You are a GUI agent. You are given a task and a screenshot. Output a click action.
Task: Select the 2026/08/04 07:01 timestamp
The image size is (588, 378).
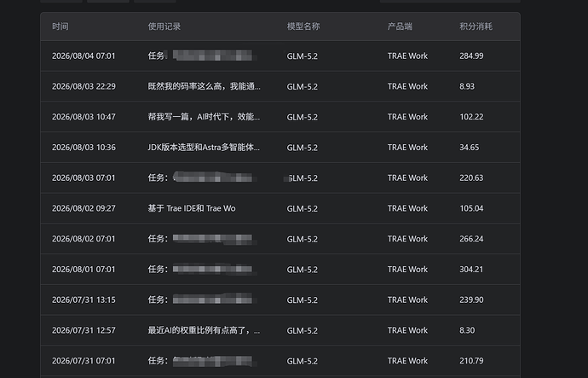click(x=84, y=56)
